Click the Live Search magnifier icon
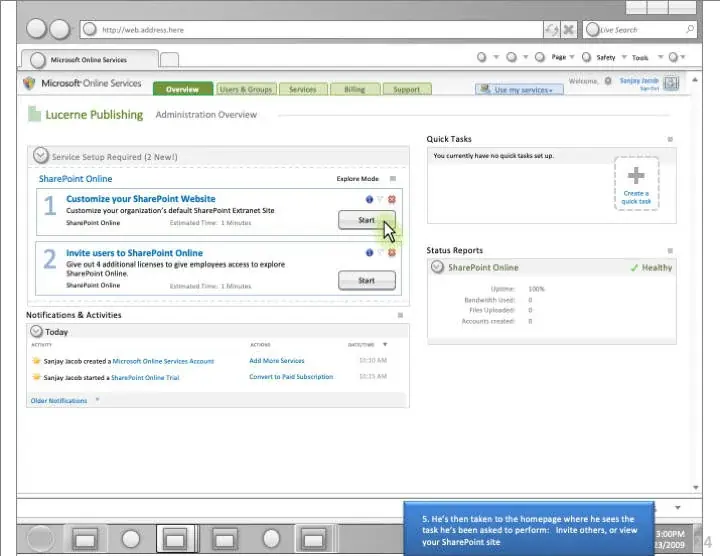The image size is (720, 556). 689,29
